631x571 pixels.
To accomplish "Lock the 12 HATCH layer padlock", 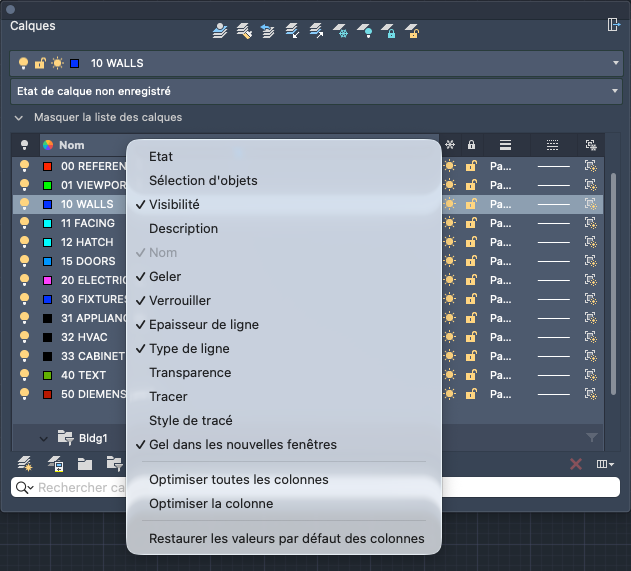I will tap(471, 242).
